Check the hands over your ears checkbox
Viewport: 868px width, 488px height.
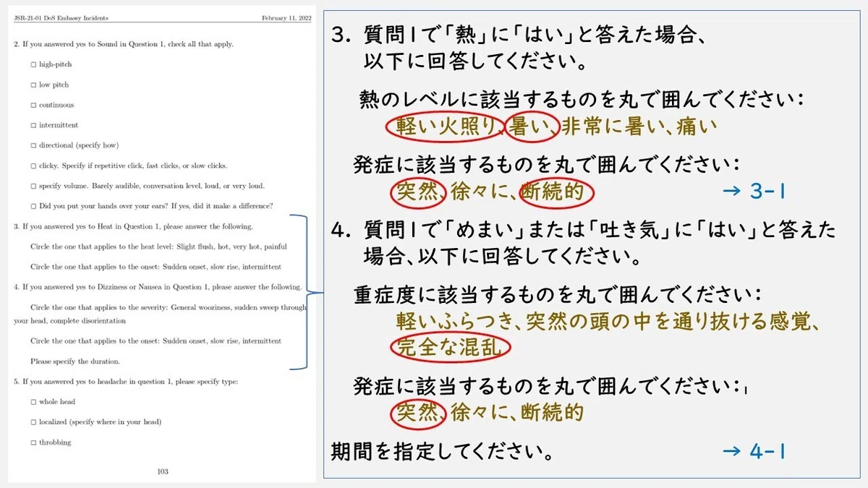pos(33,206)
